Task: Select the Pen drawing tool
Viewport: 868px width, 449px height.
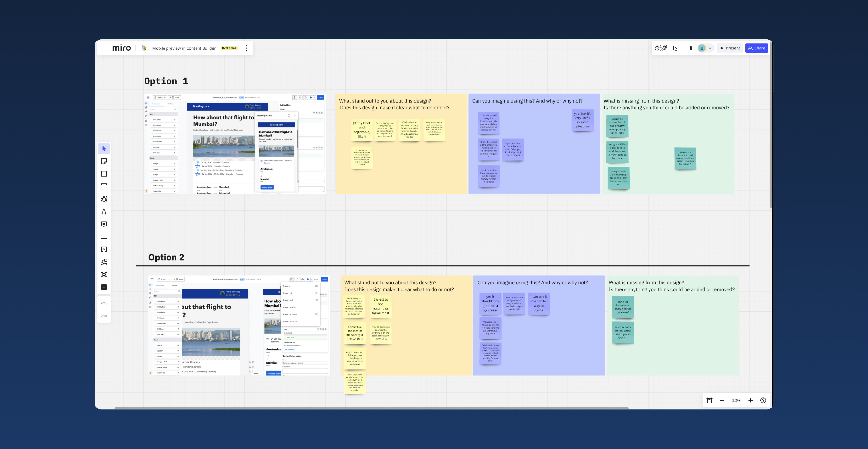Action: point(104,212)
